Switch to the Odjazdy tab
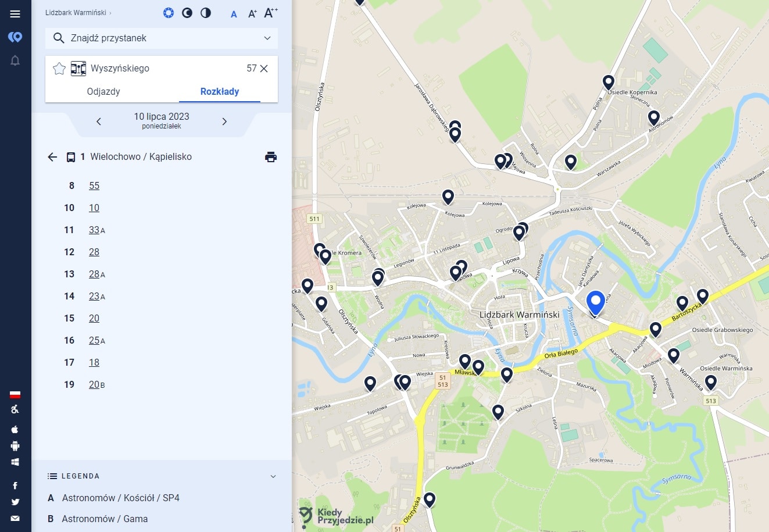Screen dimensions: 769x532 tap(103, 91)
